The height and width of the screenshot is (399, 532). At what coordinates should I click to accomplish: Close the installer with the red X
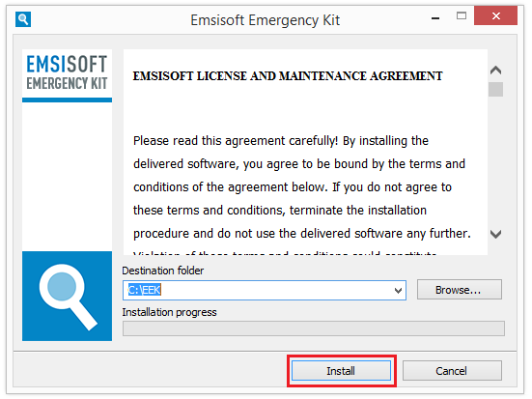pos(495,15)
